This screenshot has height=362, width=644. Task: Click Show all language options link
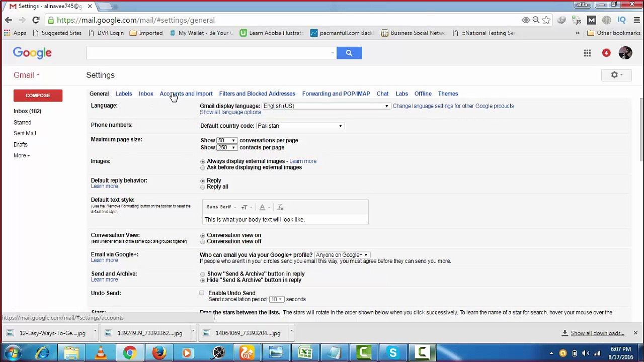230,112
